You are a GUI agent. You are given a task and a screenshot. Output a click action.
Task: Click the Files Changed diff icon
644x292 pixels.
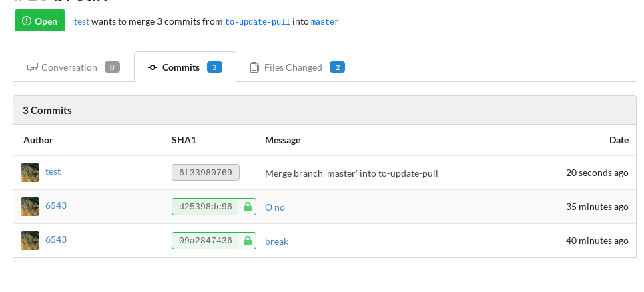pyautogui.click(x=254, y=67)
